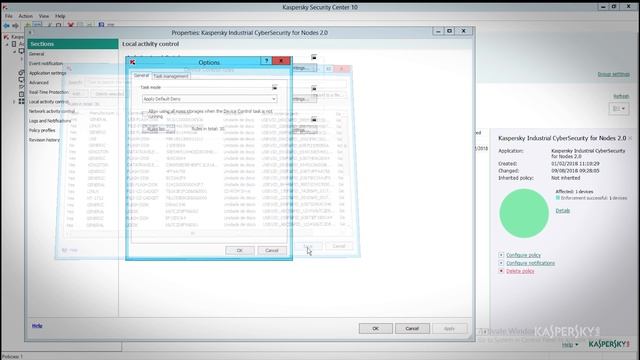This screenshot has width=640, height=360.
Task: Click the icon beside Configure policy
Action: (x=501, y=255)
